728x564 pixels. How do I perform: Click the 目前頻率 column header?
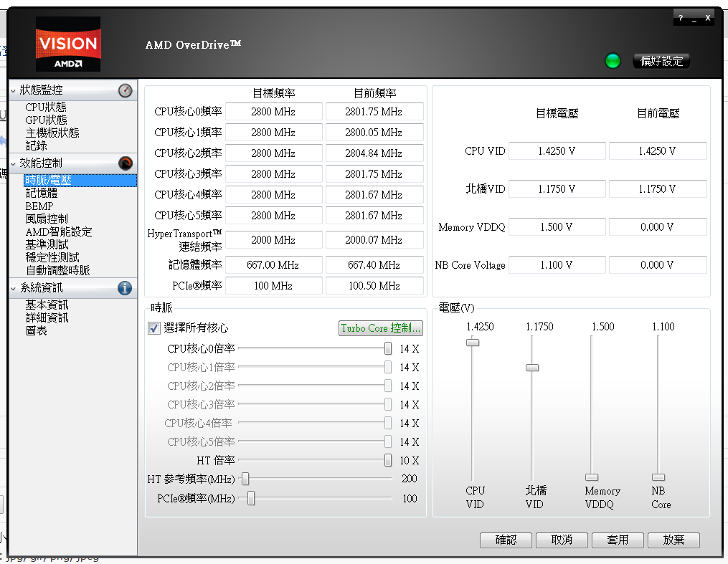coord(375,93)
